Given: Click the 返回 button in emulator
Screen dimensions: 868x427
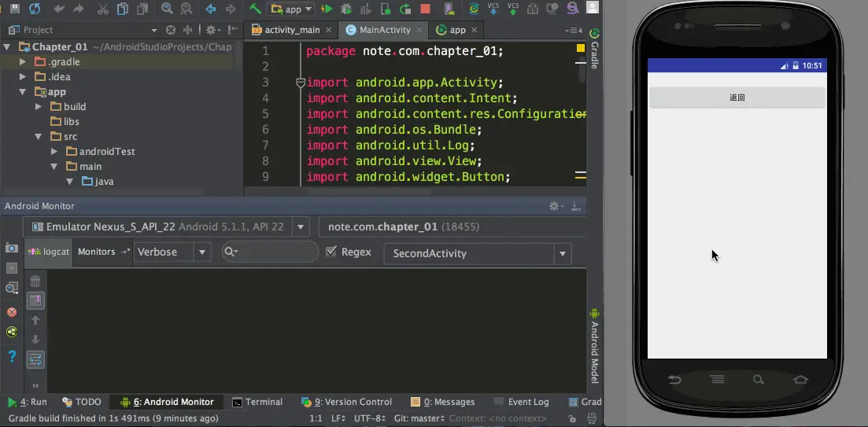Looking at the screenshot, I should tap(737, 98).
